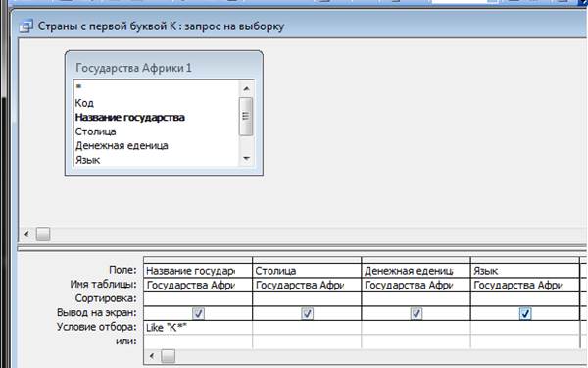Click the column selector above Столица column
This screenshot has width=588, height=368.
[307, 260]
